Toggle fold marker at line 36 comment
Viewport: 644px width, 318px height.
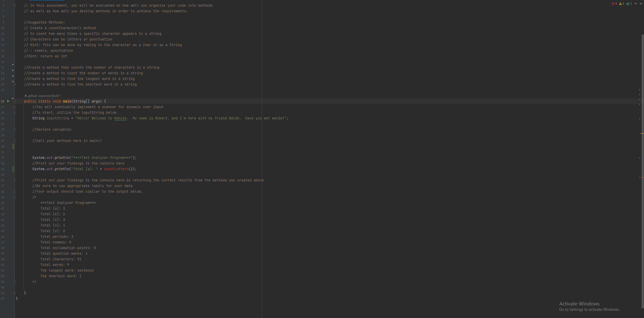[14, 180]
